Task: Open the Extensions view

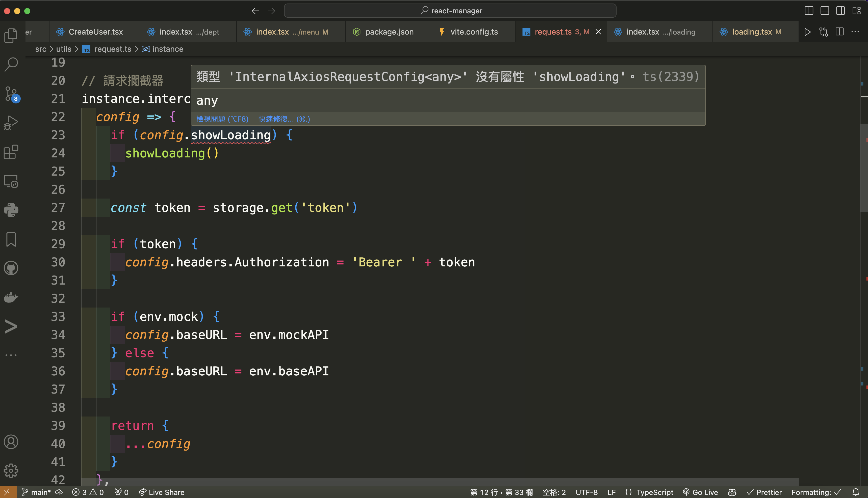Action: click(11, 152)
